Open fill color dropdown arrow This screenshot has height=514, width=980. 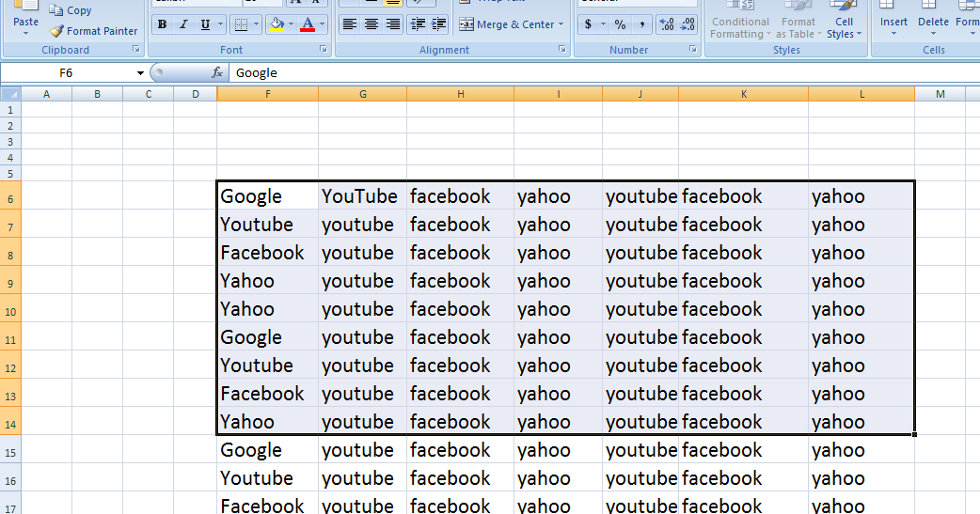coord(292,25)
